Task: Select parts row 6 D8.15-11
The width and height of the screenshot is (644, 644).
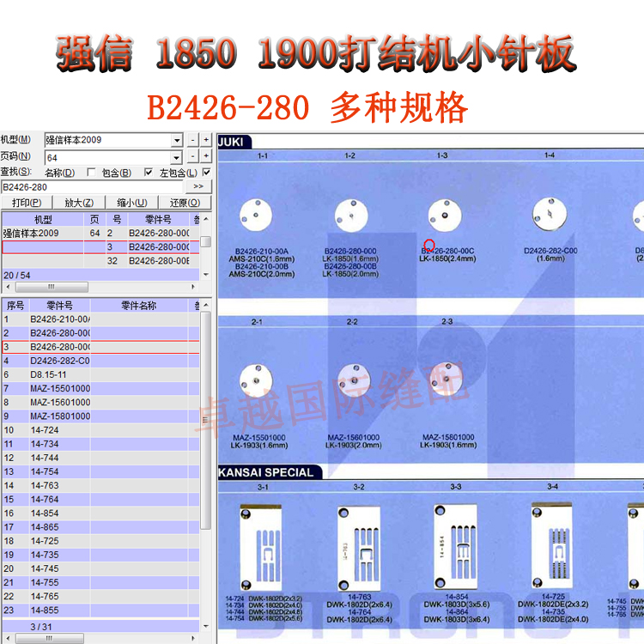Action: [100, 374]
